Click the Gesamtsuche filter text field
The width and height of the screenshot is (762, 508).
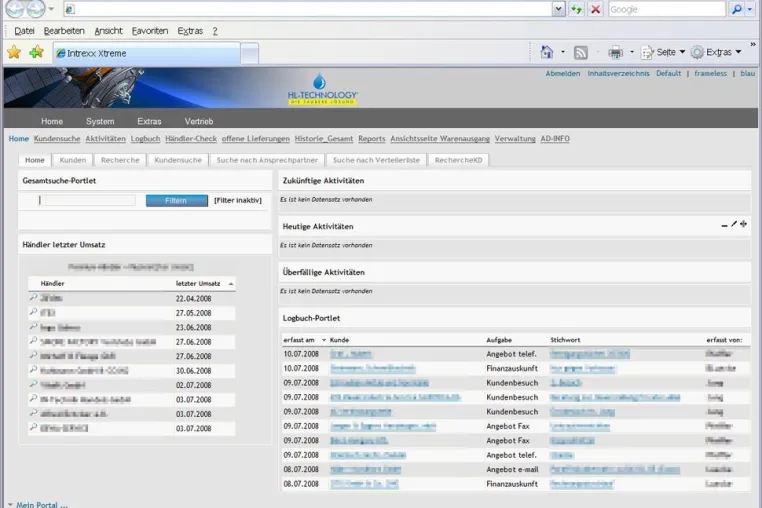coord(87,200)
